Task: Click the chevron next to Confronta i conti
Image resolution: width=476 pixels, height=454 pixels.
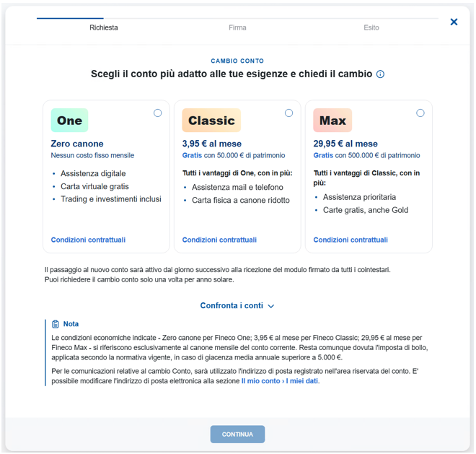Action: 271,306
